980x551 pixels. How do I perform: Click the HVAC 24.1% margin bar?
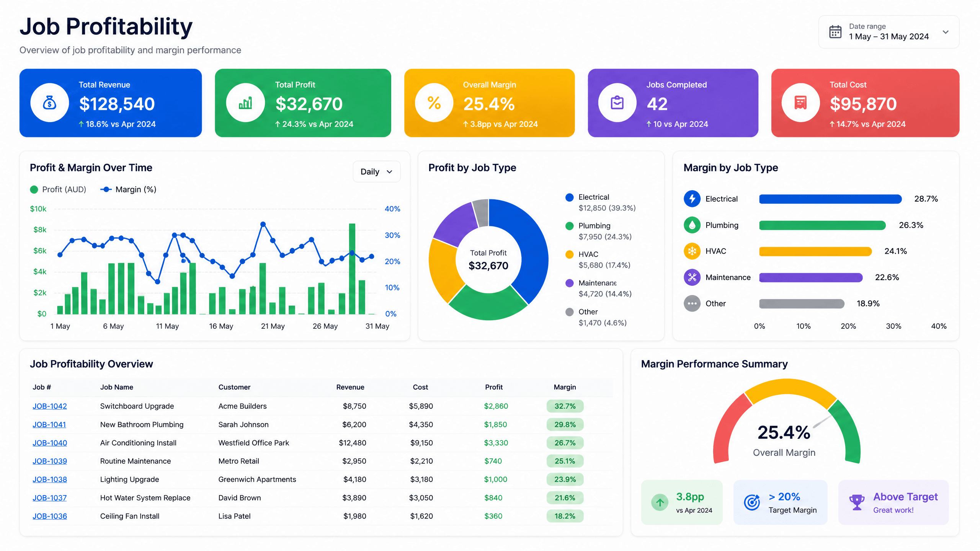tap(815, 251)
